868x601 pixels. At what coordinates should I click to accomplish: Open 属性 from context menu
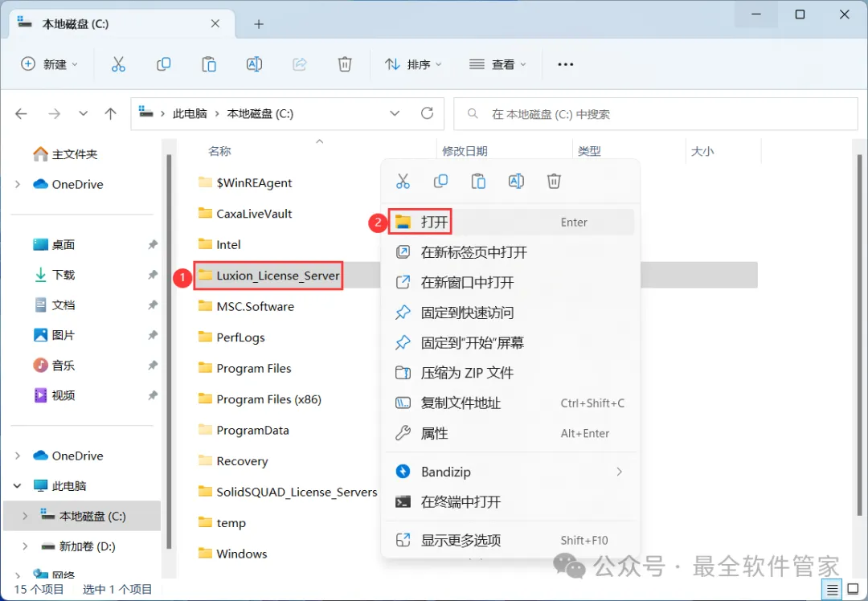coord(510,433)
